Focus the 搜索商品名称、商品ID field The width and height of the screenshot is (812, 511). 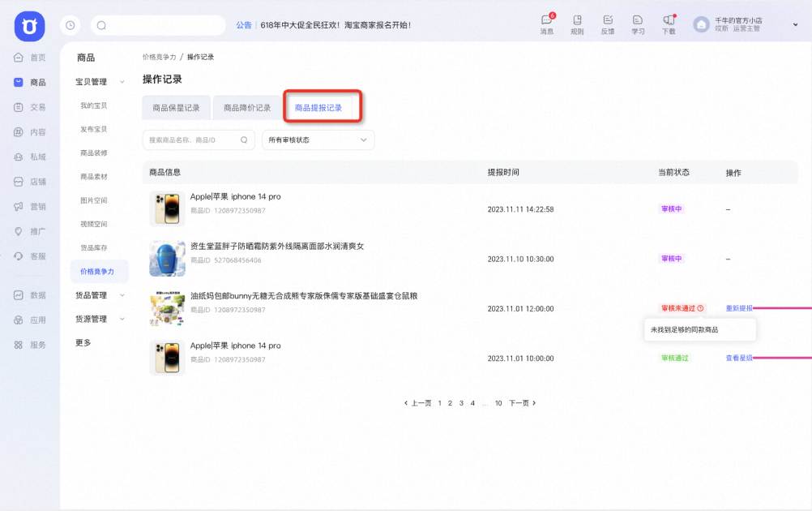tap(199, 140)
